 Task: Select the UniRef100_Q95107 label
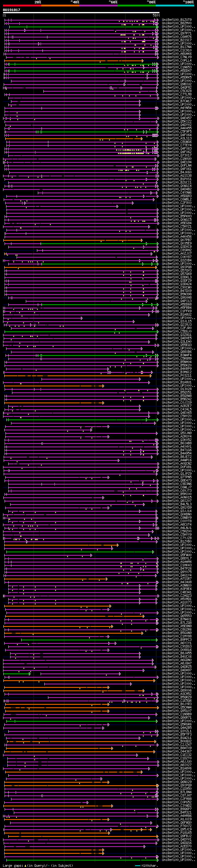(x=177, y=711)
